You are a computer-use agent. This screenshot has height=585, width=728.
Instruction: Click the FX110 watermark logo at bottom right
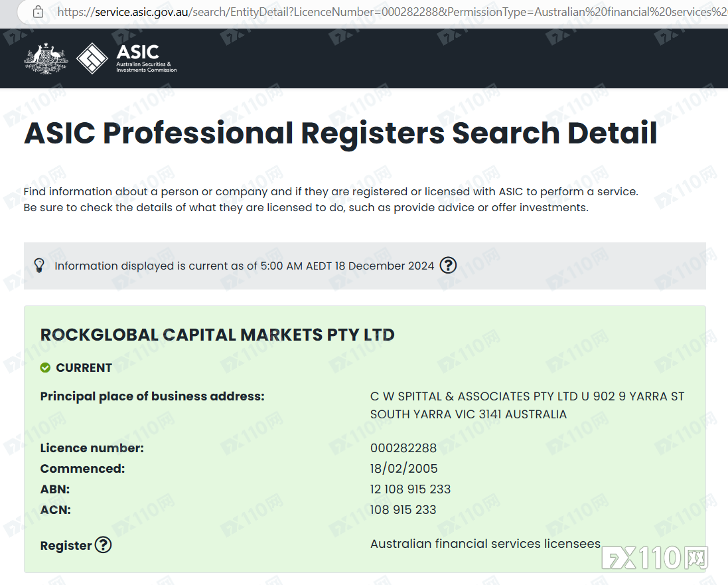(x=654, y=558)
